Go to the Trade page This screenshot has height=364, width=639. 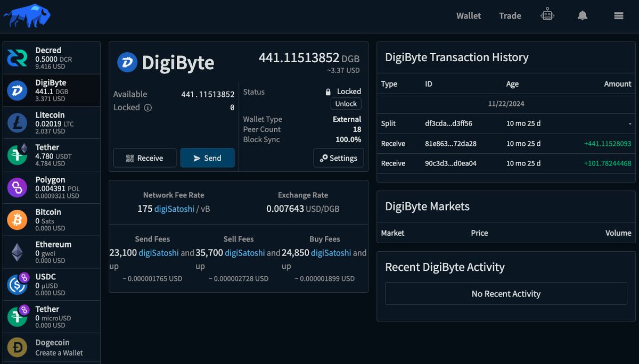[510, 15]
